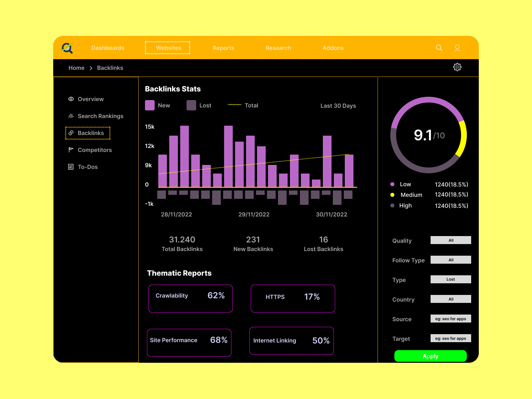The image size is (532, 399).
Task: Click the Source input field
Action: [451, 319]
